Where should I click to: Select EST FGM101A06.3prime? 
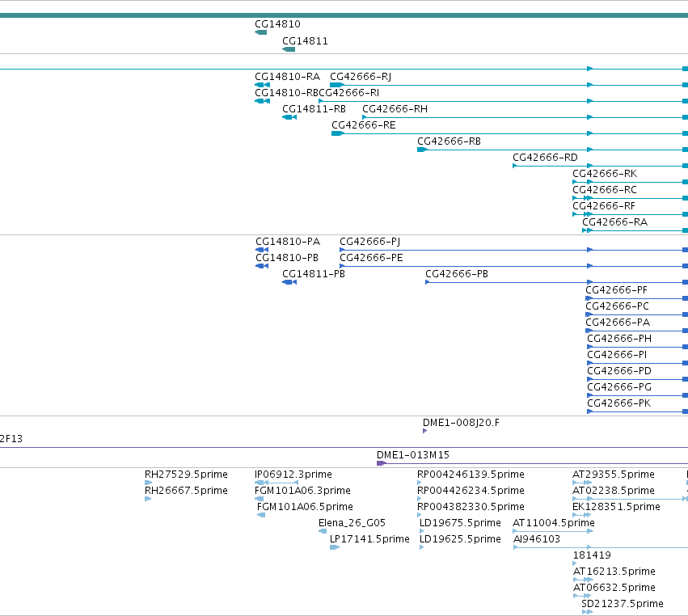[302, 491]
